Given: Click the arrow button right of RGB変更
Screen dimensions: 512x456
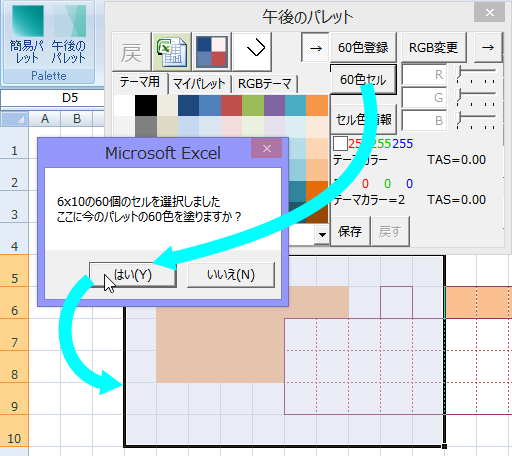Looking at the screenshot, I should [488, 47].
